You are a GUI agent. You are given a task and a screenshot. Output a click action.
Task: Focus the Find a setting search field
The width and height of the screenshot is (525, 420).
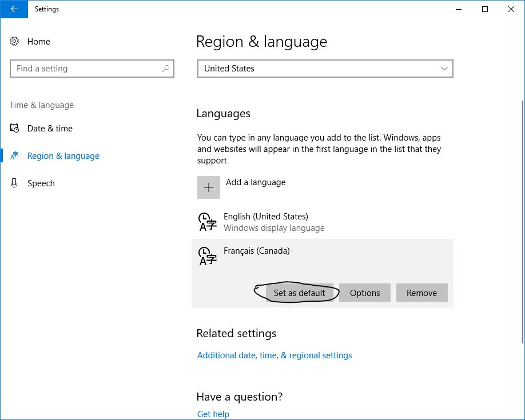point(92,69)
